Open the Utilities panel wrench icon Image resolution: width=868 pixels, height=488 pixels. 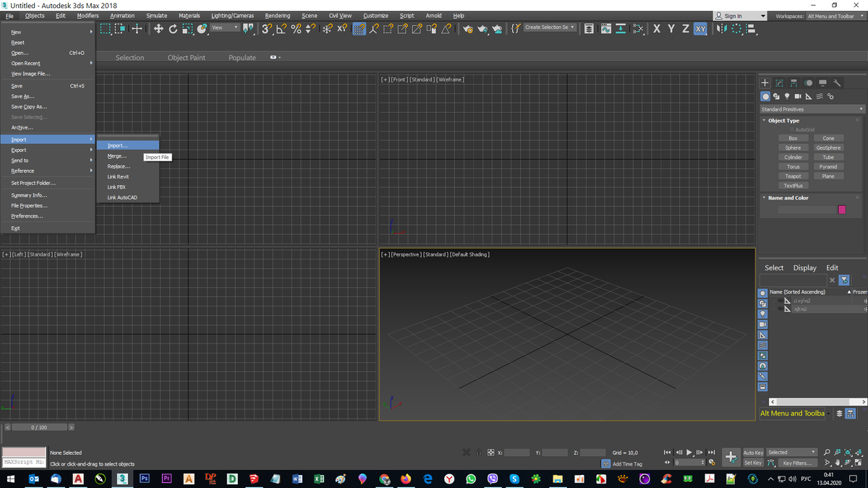838,83
